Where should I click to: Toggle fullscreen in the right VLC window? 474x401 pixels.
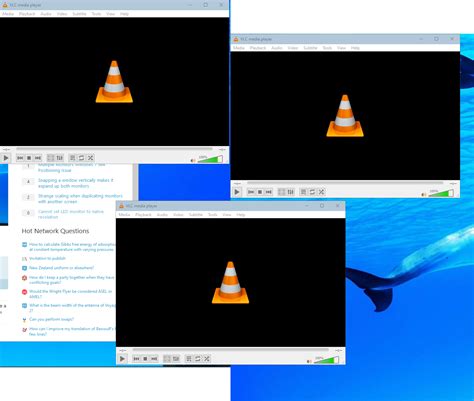pyautogui.click(x=282, y=192)
